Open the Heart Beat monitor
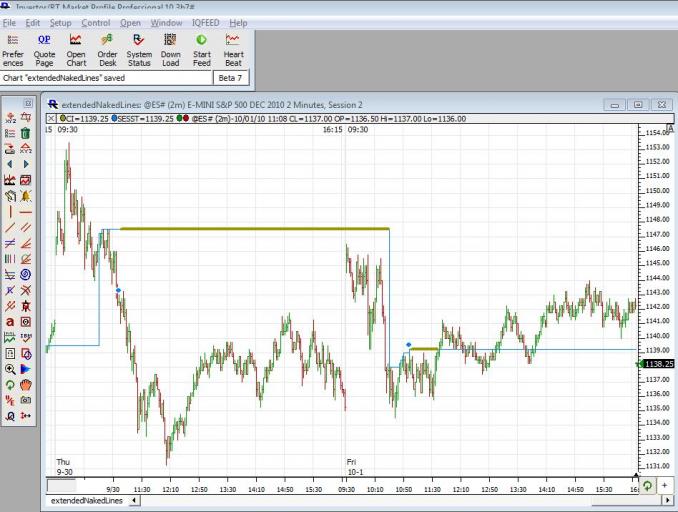The width and height of the screenshot is (678, 512). [x=233, y=50]
